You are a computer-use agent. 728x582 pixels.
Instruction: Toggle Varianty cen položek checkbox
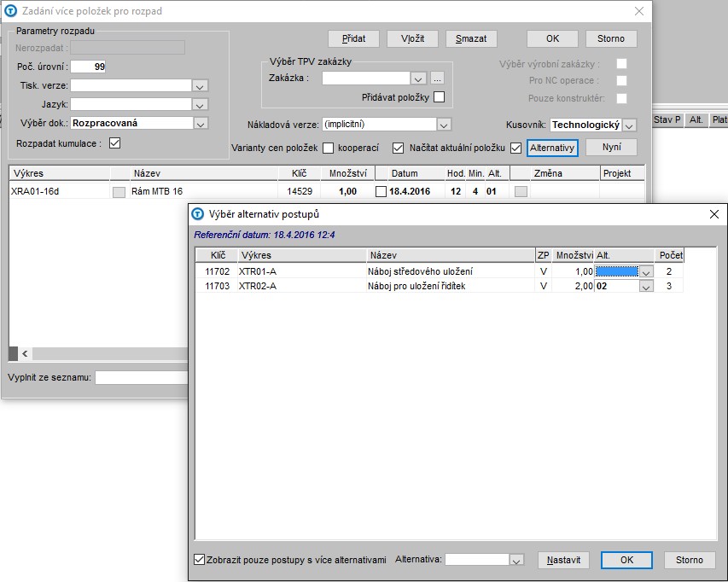click(328, 148)
